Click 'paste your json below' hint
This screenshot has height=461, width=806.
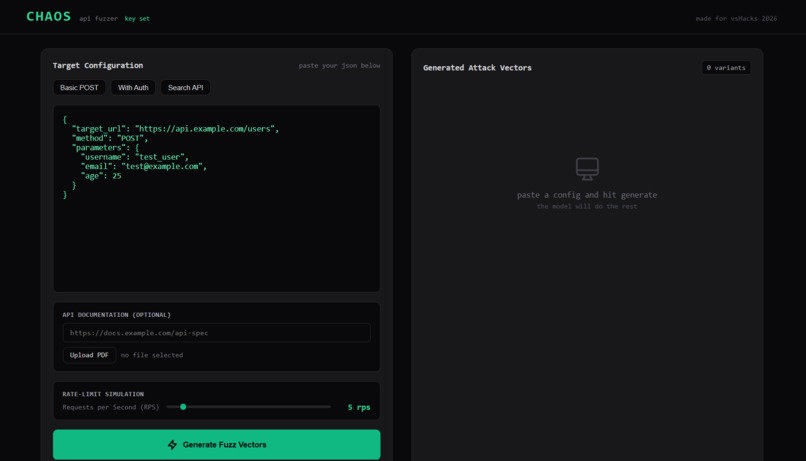point(339,65)
